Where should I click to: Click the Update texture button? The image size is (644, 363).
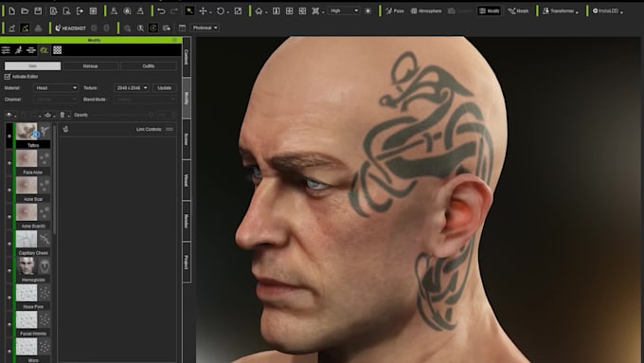164,88
